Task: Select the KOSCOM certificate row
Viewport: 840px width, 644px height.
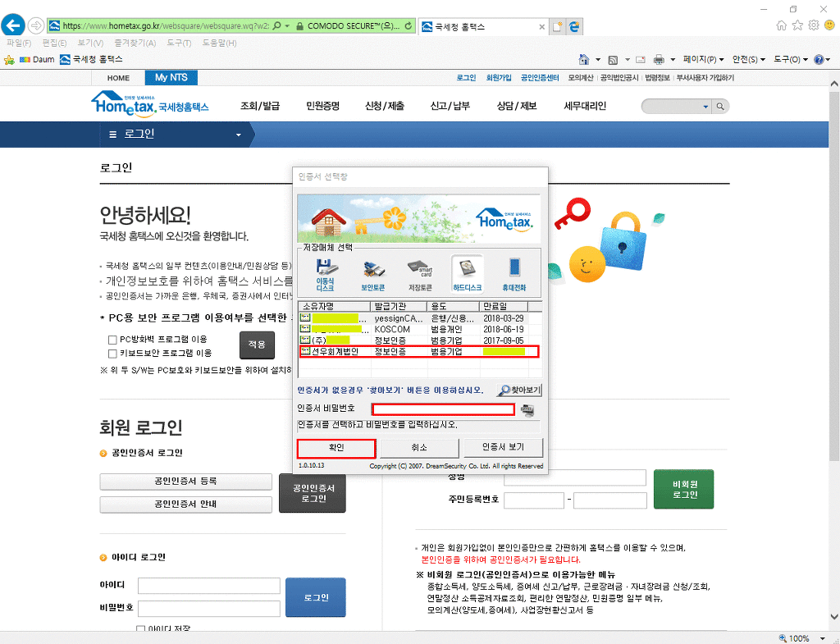Action: [419, 329]
